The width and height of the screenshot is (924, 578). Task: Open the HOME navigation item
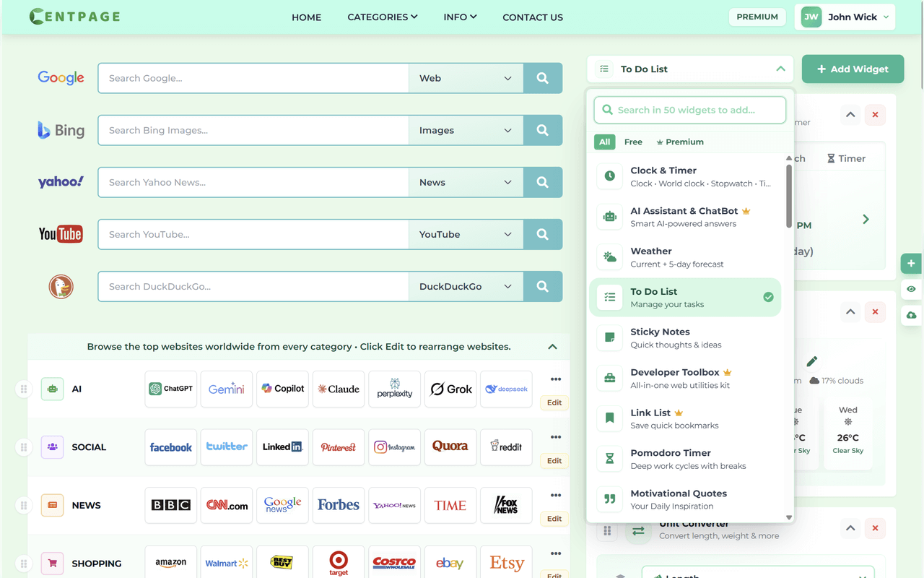306,17
